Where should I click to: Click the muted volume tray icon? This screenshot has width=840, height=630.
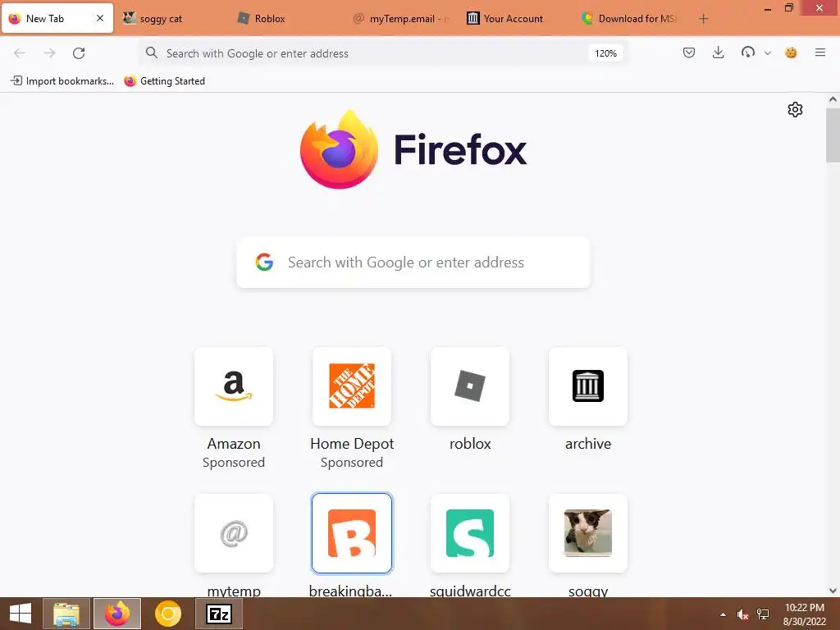click(742, 614)
